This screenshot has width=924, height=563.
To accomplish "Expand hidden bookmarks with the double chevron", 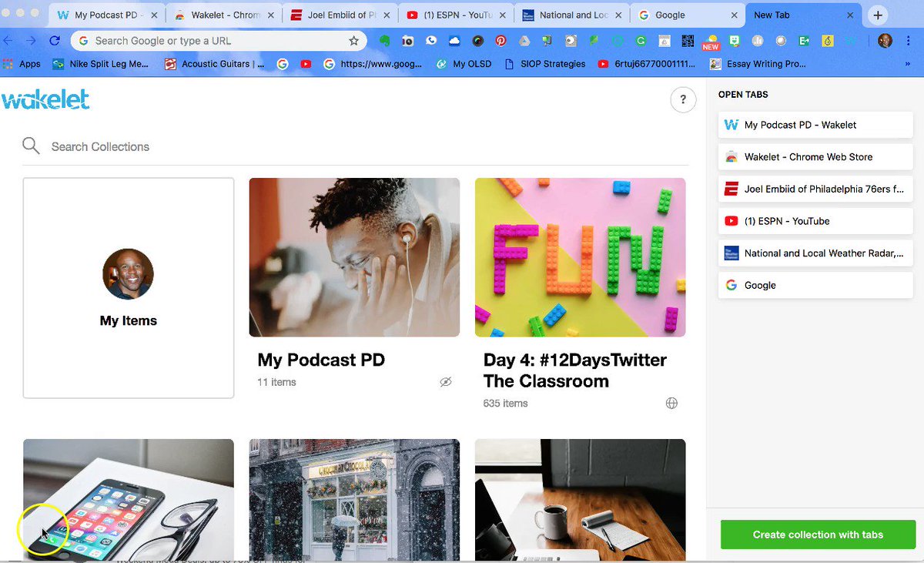I will click(907, 64).
